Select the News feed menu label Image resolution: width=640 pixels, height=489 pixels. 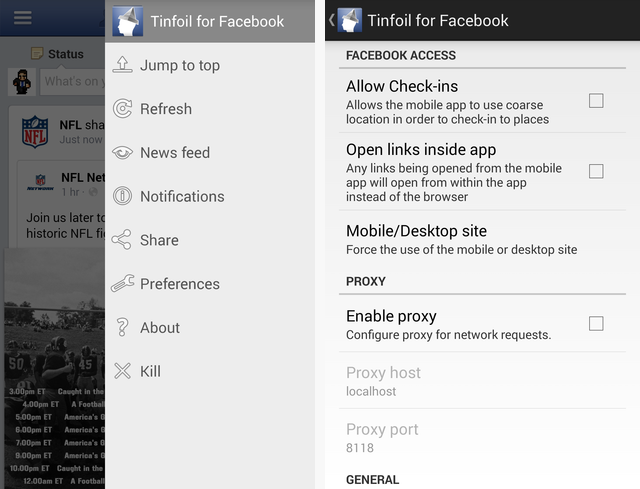[175, 153]
